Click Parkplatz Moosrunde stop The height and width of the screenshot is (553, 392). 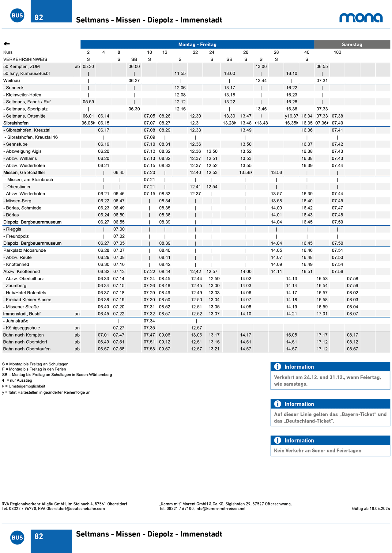(x=24, y=250)
